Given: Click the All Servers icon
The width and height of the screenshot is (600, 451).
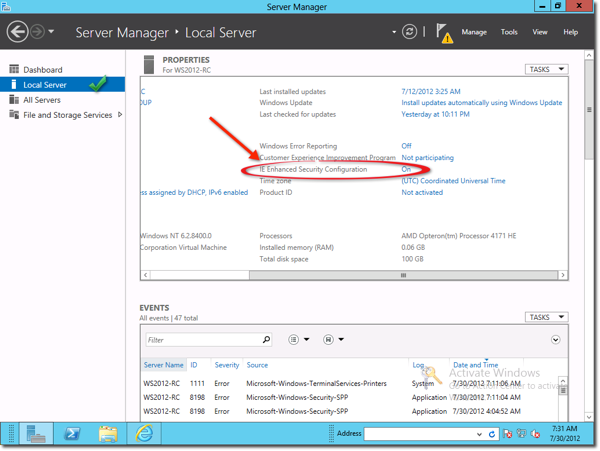Looking at the screenshot, I should 14,99.
